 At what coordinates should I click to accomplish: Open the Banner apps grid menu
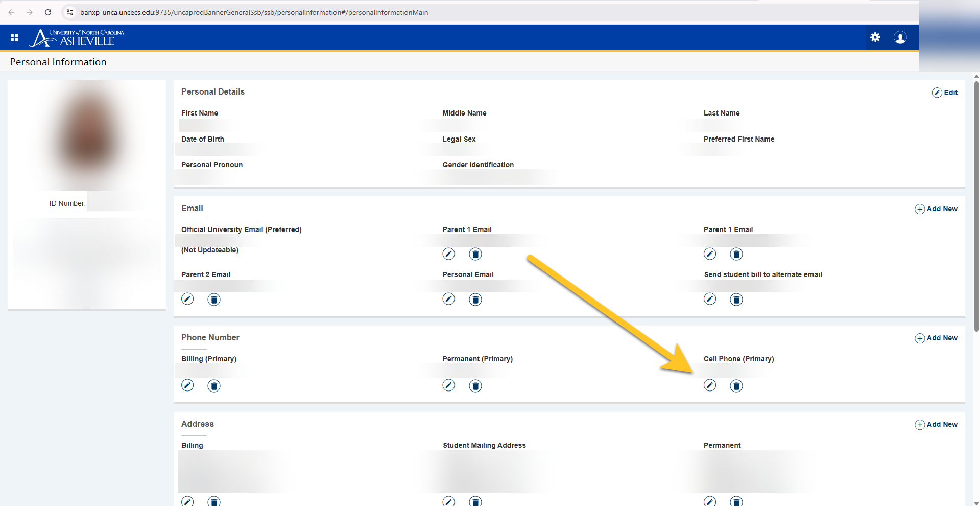tap(14, 37)
